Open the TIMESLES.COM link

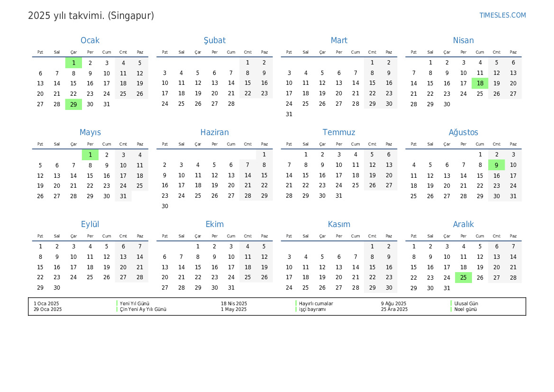[x=502, y=15]
